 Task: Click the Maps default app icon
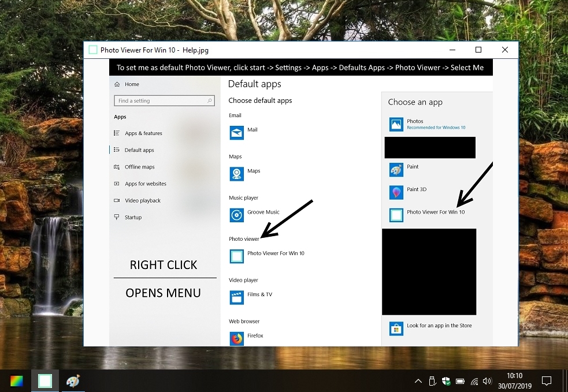pyautogui.click(x=236, y=174)
